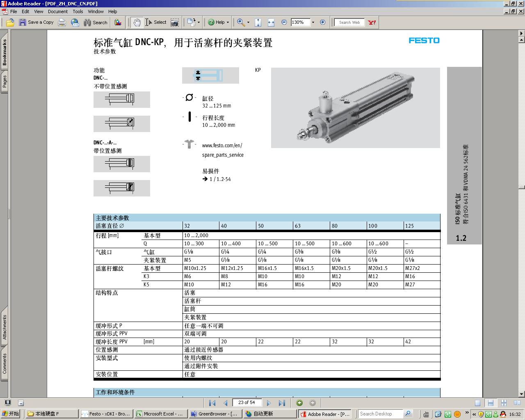Click the hide toolbars icon in status bar
Screen dimensions: 525x420
[x=21, y=403]
